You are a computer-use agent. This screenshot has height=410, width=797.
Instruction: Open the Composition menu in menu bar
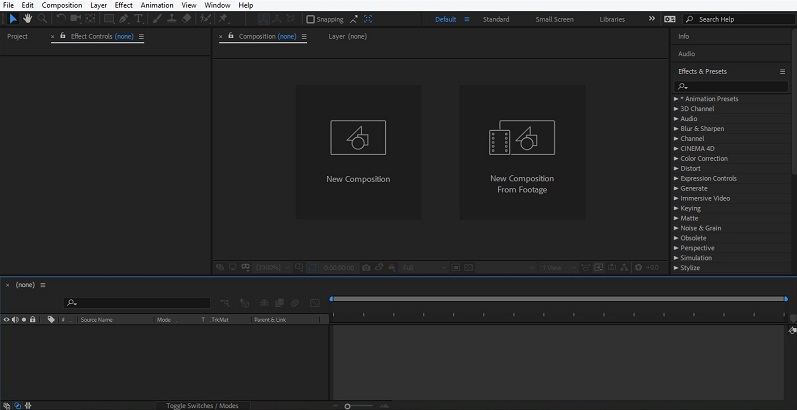[x=62, y=5]
